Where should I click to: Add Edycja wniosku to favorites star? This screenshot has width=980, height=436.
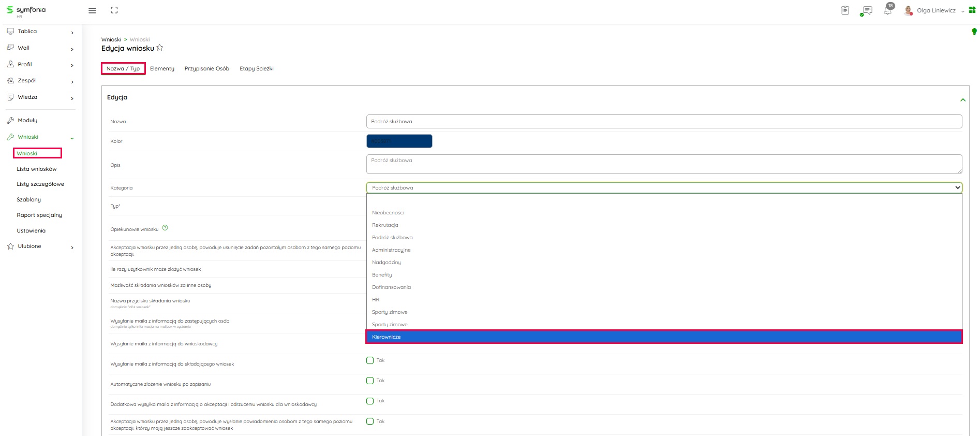(x=160, y=48)
